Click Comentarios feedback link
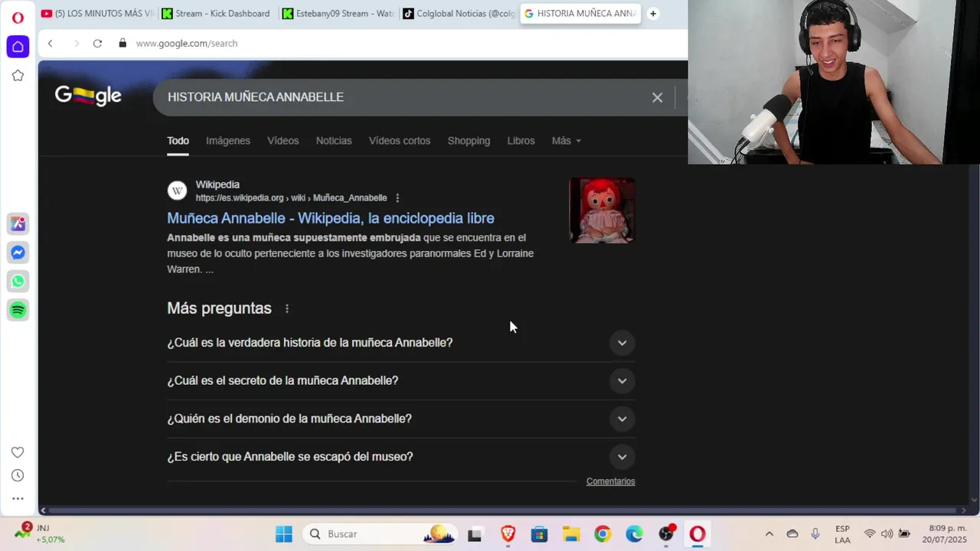 611,481
